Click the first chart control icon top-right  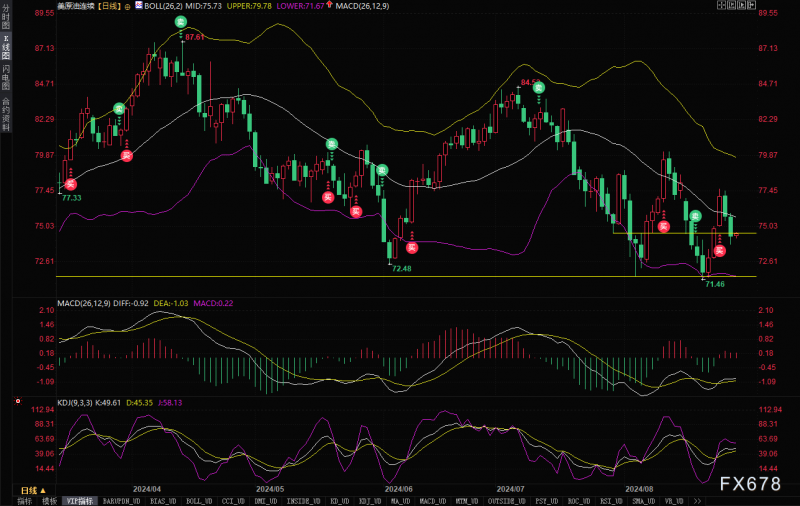pyautogui.click(x=721, y=5)
